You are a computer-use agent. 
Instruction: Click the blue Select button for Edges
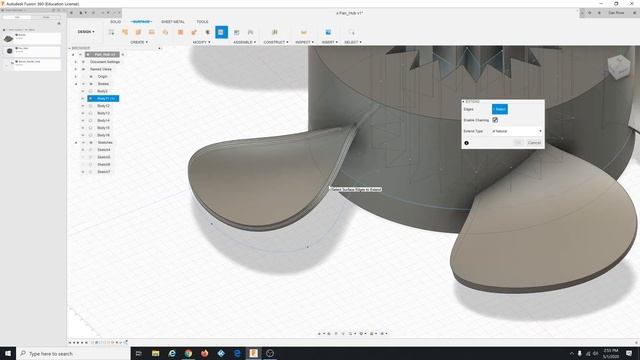500,109
